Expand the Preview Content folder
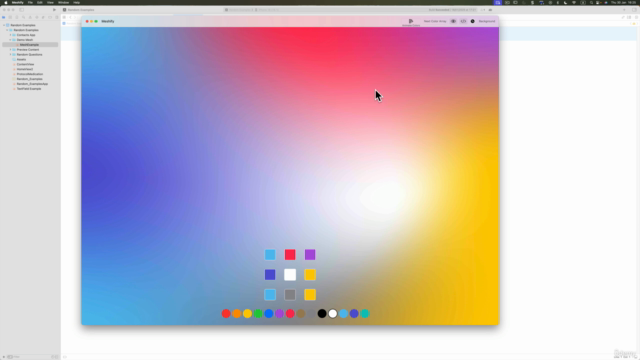The width and height of the screenshot is (640, 360). [x=11, y=50]
